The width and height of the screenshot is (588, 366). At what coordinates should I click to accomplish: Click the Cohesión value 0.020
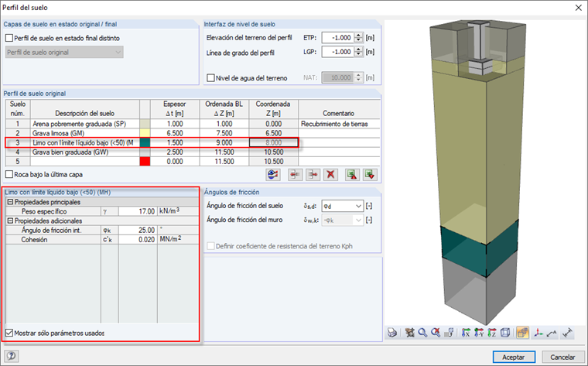pyautogui.click(x=138, y=239)
